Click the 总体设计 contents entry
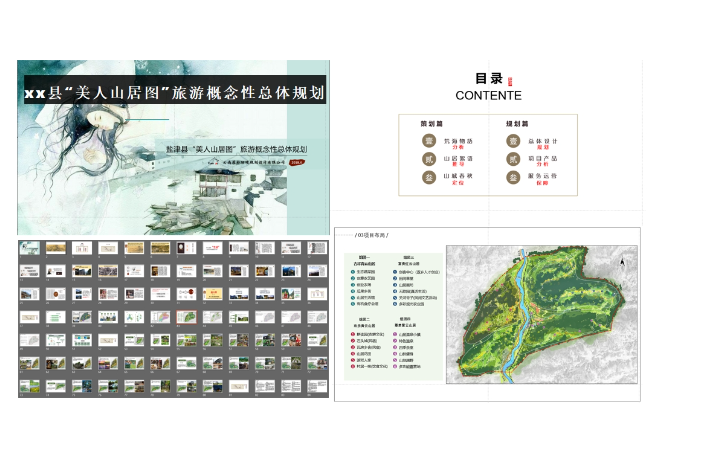The image size is (720, 450). point(542,141)
